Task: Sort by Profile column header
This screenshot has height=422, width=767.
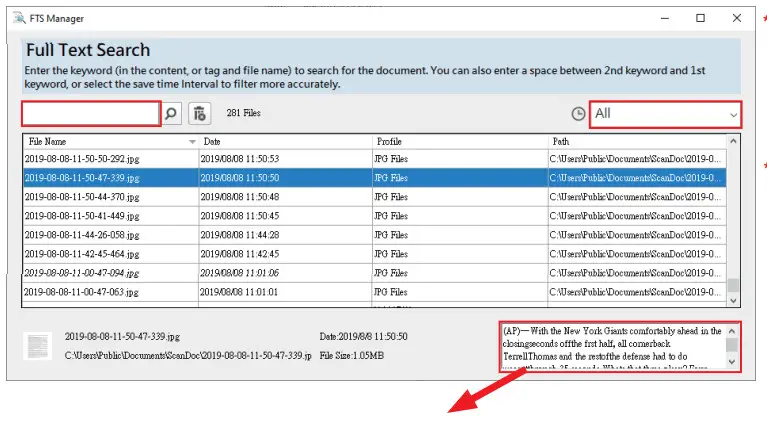Action: [460, 141]
